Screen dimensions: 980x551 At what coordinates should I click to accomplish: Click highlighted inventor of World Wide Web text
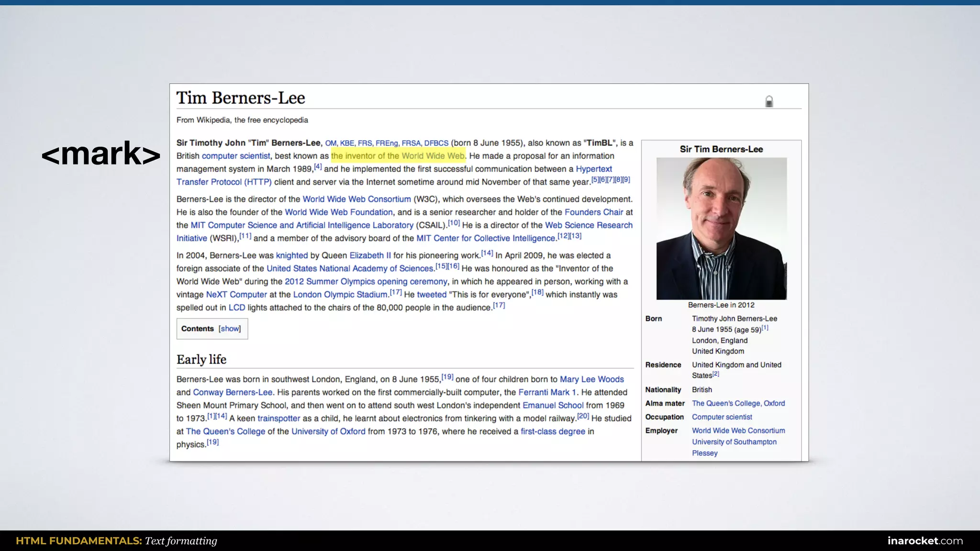[x=398, y=156]
